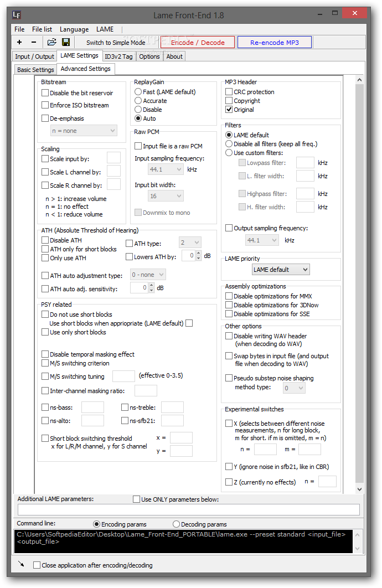This screenshot has height=588, width=382.
Task: Click the floppy disk save icon
Action: click(x=65, y=43)
